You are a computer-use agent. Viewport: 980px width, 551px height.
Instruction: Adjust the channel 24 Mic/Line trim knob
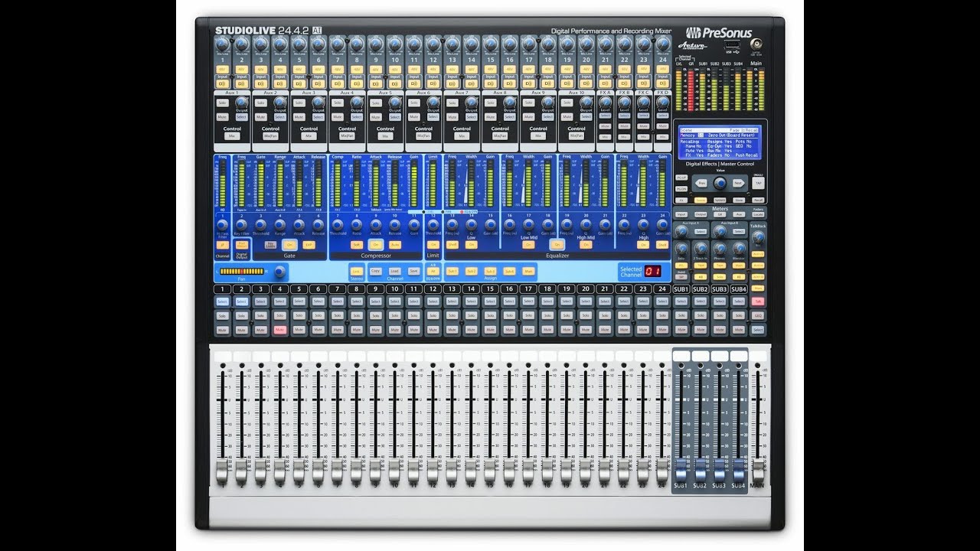coord(662,44)
